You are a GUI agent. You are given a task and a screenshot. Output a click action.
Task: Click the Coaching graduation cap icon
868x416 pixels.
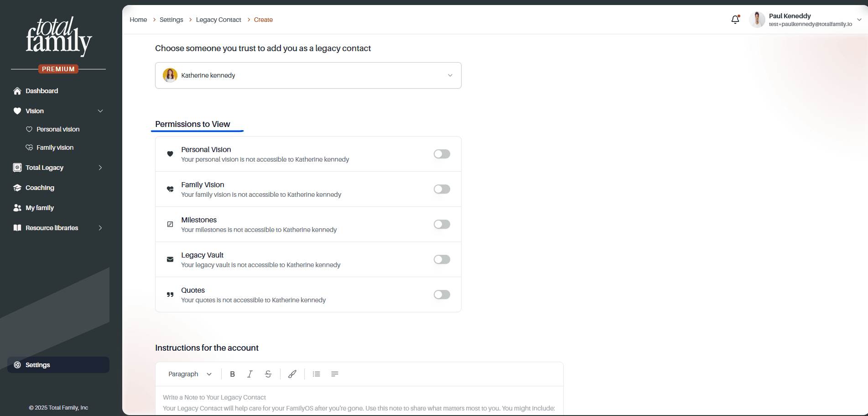pos(17,188)
